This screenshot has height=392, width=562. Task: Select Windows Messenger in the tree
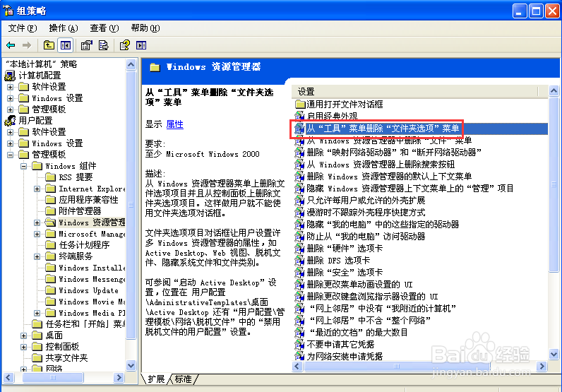92,279
